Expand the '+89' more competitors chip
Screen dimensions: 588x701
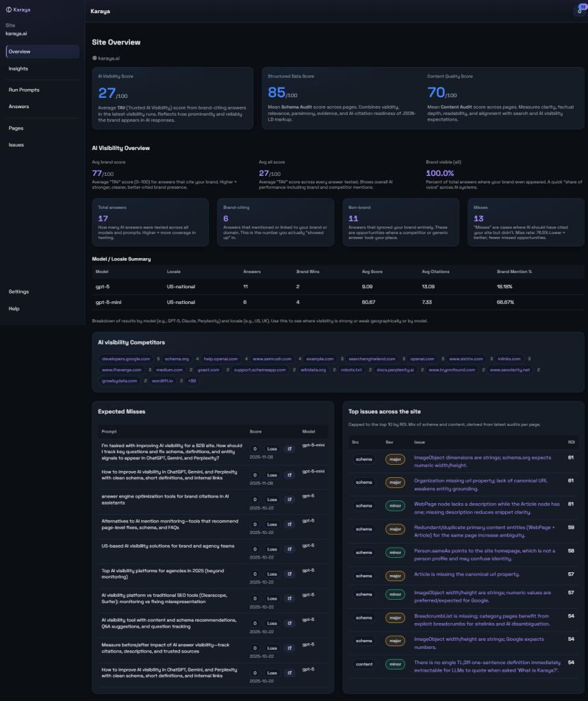tap(190, 381)
